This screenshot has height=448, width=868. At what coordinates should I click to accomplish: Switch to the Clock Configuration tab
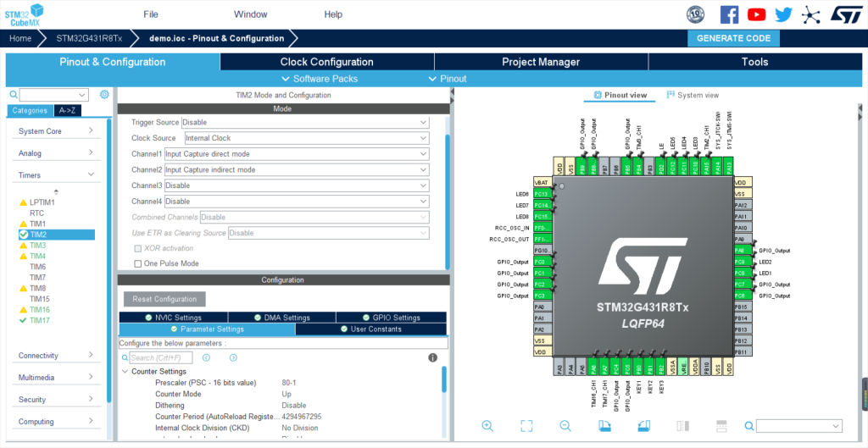pyautogui.click(x=326, y=62)
